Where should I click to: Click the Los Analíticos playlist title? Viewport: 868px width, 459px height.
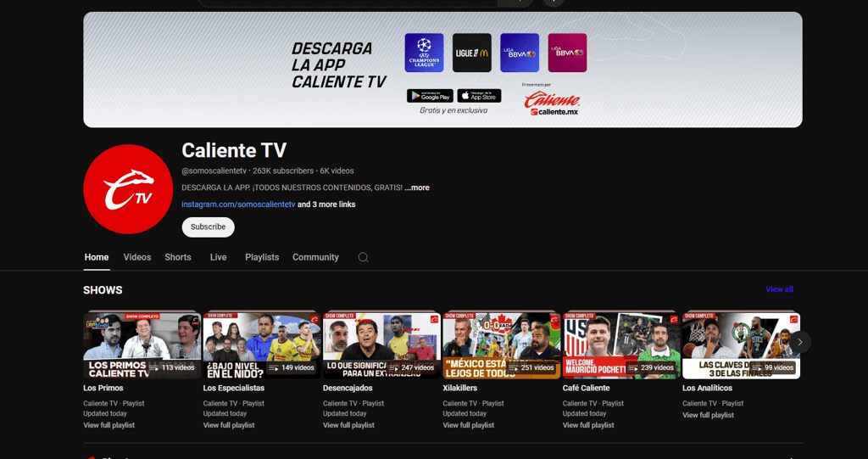708,388
